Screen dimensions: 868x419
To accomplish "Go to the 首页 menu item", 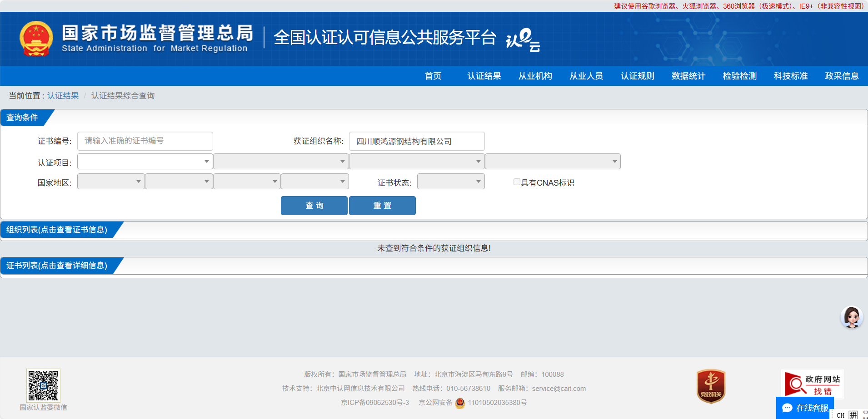I will pyautogui.click(x=433, y=76).
